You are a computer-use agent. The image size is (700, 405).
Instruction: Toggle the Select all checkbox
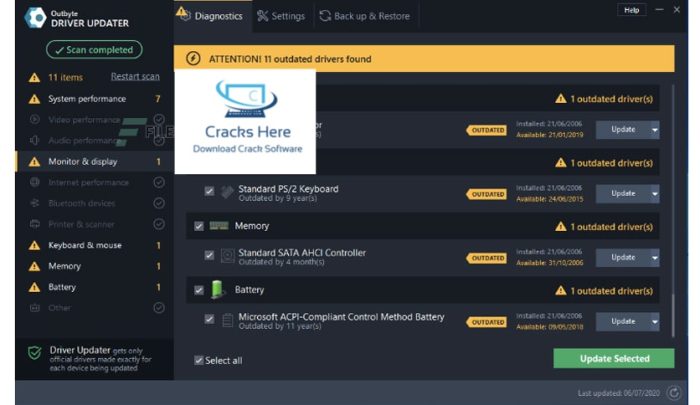(199, 360)
